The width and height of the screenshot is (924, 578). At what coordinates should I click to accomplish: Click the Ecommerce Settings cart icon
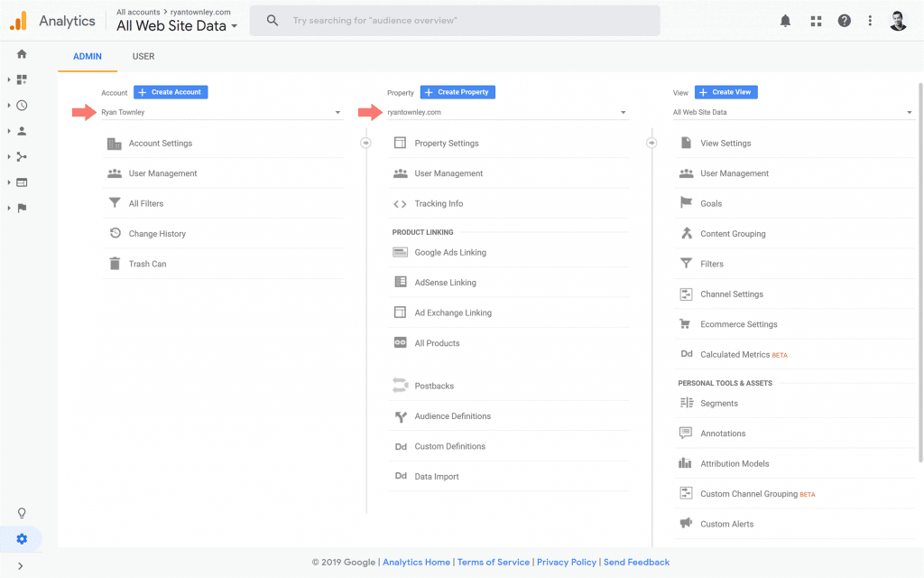[x=686, y=324]
